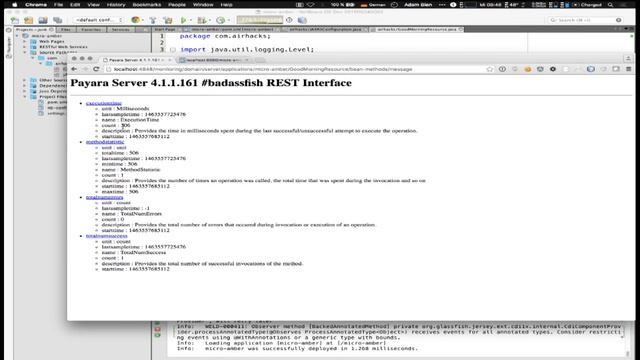
Task: Click New File icon in NetBeans toolbar
Action: coord(15,20)
